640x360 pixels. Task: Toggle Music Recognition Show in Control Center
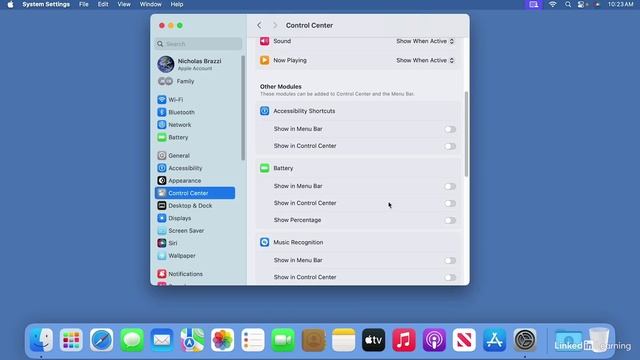450,278
